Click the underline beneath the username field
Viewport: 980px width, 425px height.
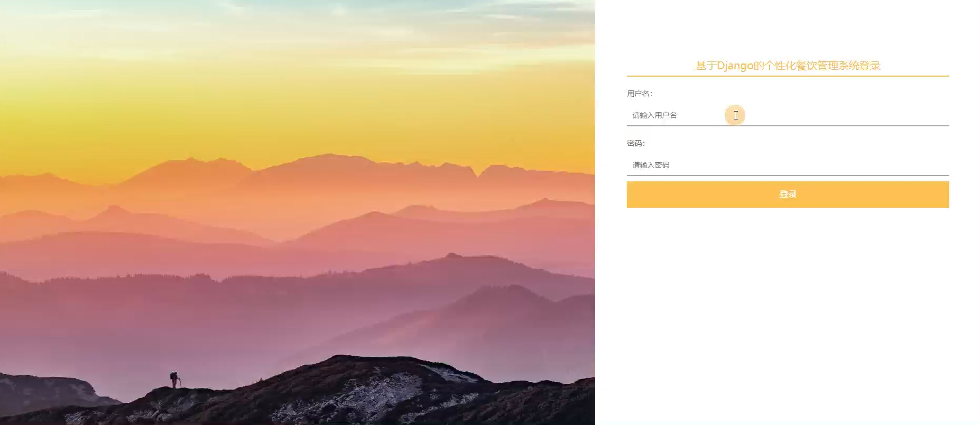tap(788, 126)
